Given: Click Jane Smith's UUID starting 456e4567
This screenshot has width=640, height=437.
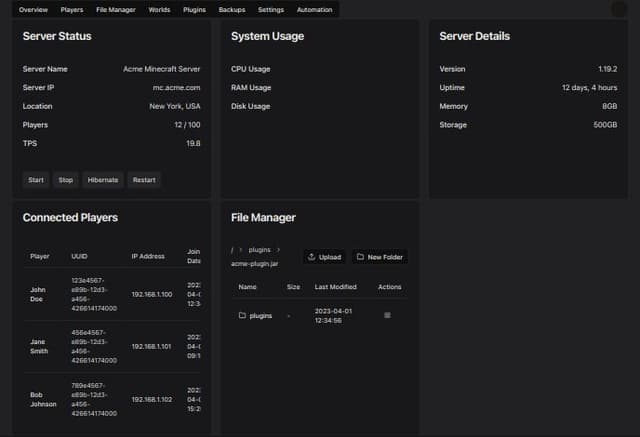Looking at the screenshot, I should pos(94,346).
